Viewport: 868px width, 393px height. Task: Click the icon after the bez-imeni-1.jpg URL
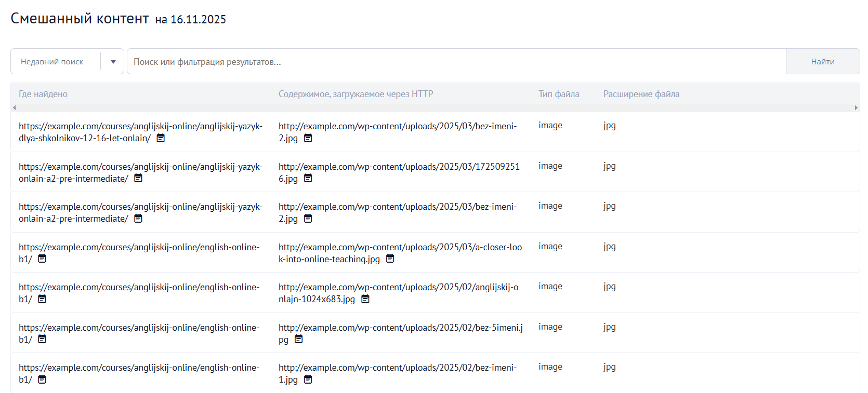tap(308, 380)
